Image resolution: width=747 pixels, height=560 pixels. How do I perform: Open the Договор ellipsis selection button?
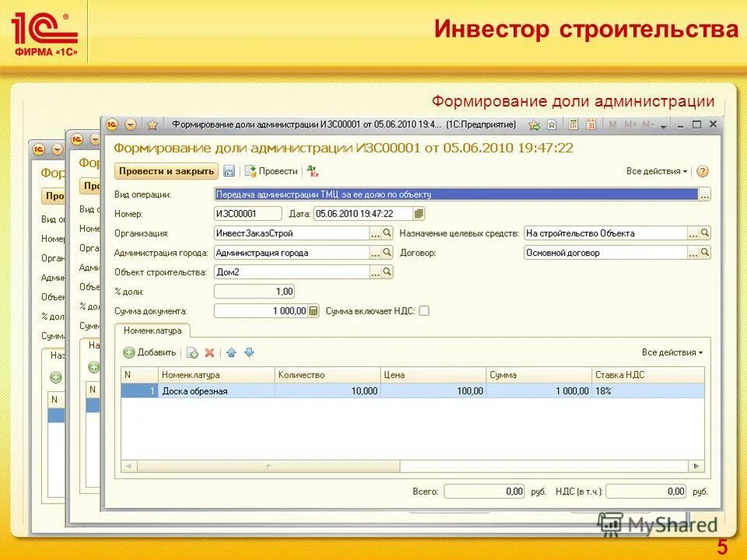pyautogui.click(x=693, y=253)
